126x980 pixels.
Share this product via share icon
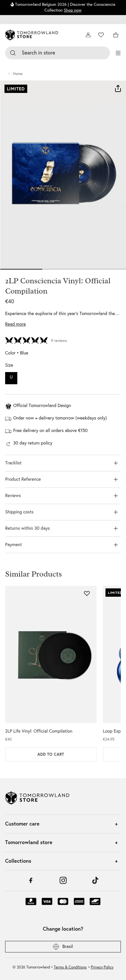(x=118, y=89)
